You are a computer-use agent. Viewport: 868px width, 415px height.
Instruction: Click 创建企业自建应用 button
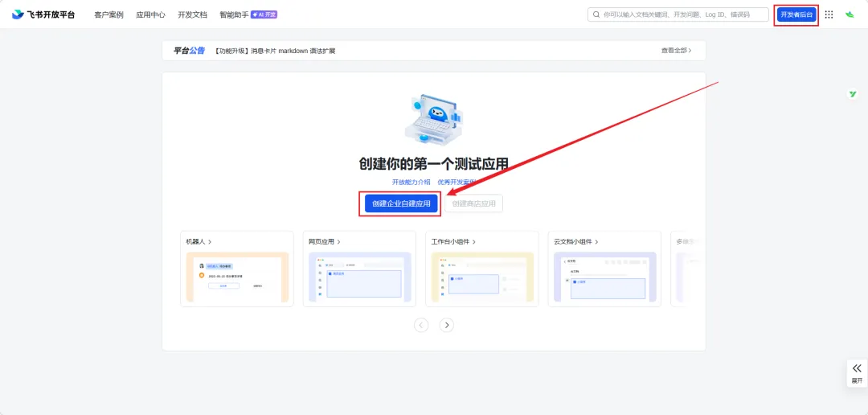click(x=401, y=203)
